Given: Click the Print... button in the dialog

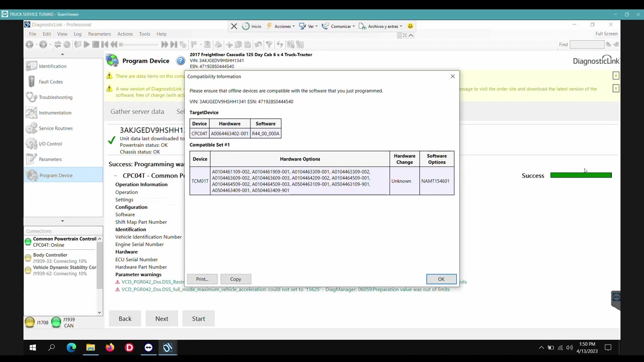Looking at the screenshot, I should [x=202, y=279].
